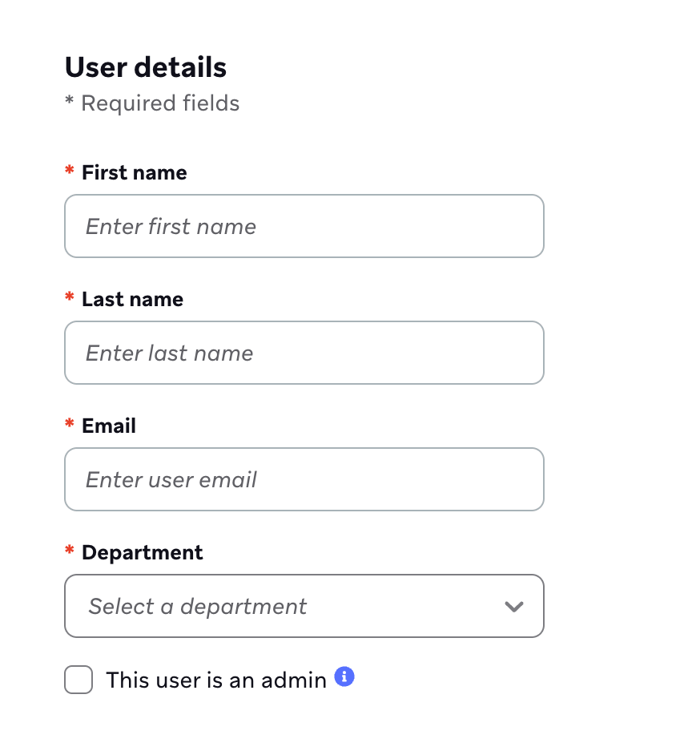Click the 'Email' field label
This screenshot has height=755, width=700.
pyautogui.click(x=109, y=426)
